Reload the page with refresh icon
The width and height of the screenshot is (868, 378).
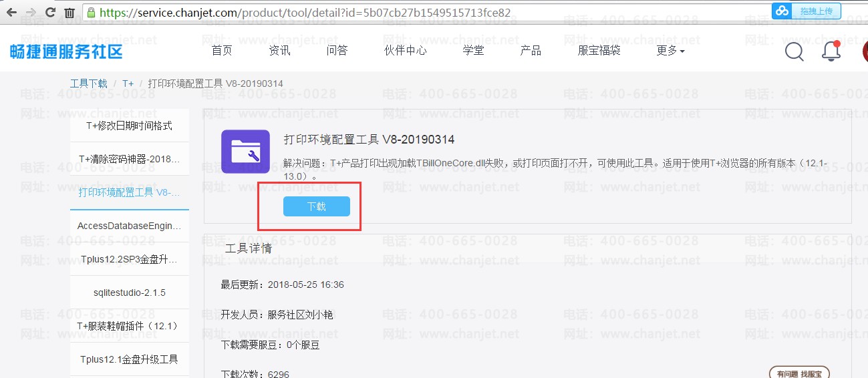point(50,12)
